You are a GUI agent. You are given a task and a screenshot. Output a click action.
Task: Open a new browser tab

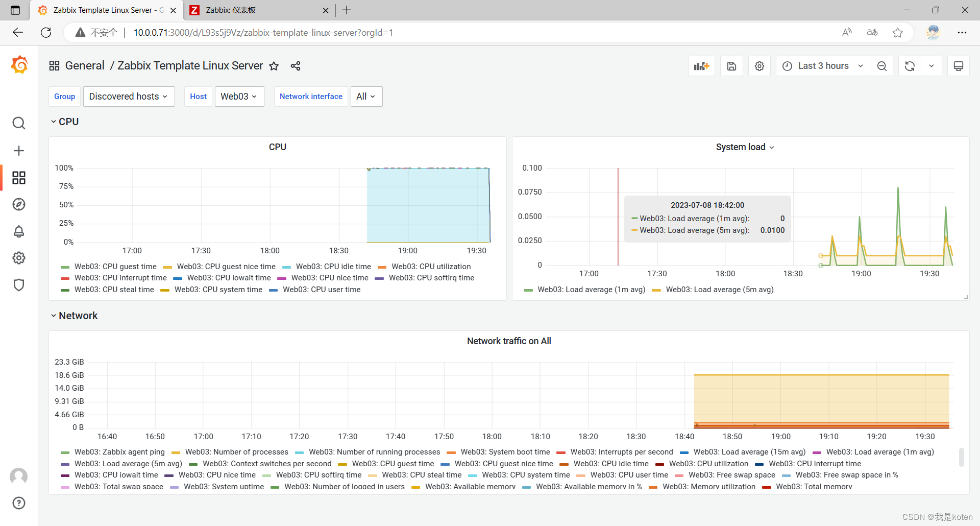[347, 10]
